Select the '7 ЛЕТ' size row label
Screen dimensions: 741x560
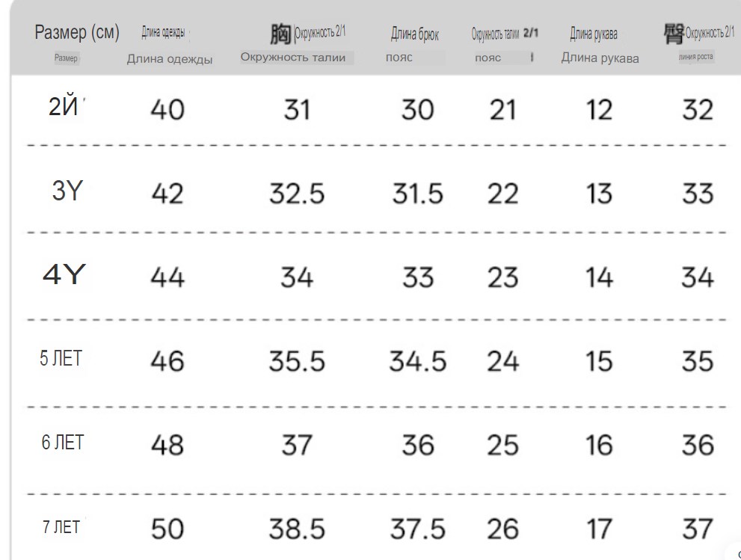(x=61, y=527)
